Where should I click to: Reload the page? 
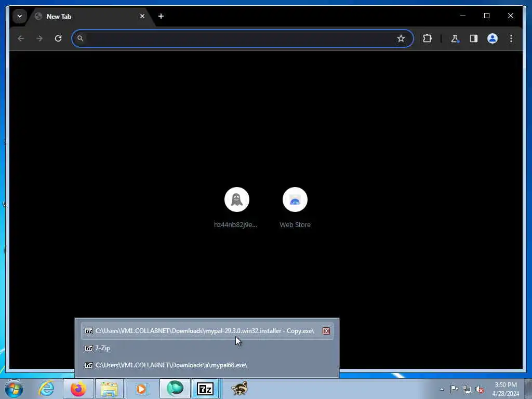(x=58, y=38)
